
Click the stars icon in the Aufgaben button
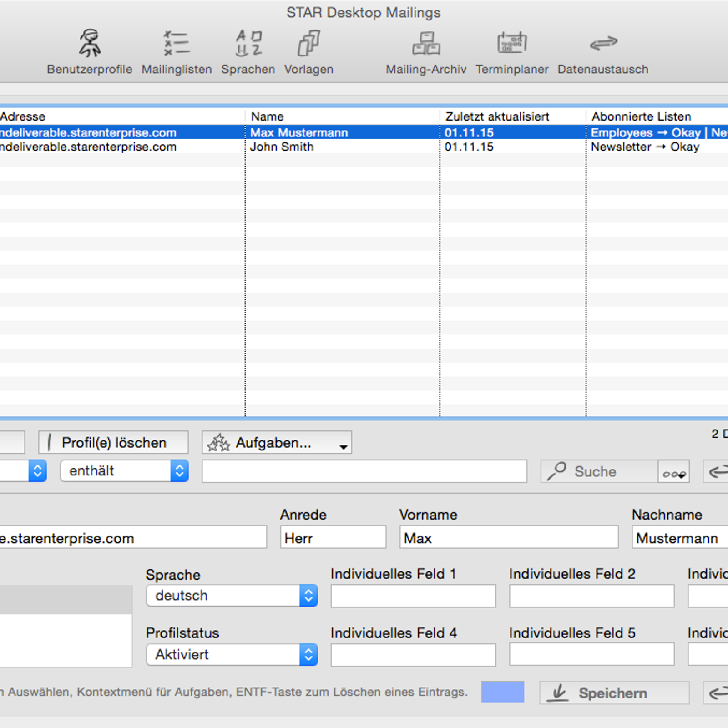(x=219, y=442)
